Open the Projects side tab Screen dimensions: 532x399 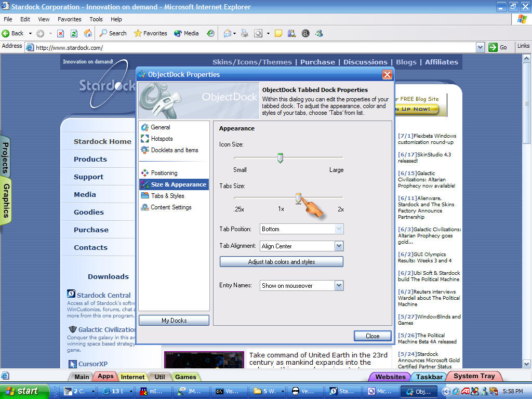pos(5,158)
